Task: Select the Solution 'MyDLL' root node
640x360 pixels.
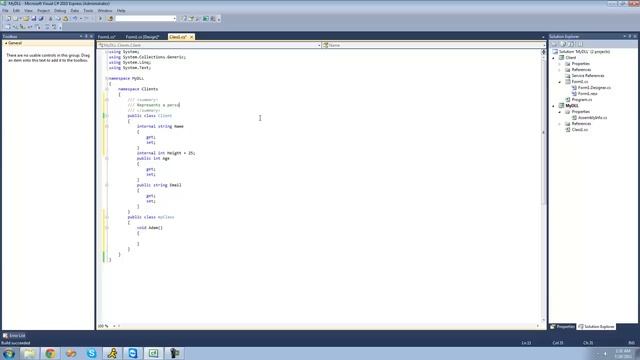Action: click(x=584, y=52)
